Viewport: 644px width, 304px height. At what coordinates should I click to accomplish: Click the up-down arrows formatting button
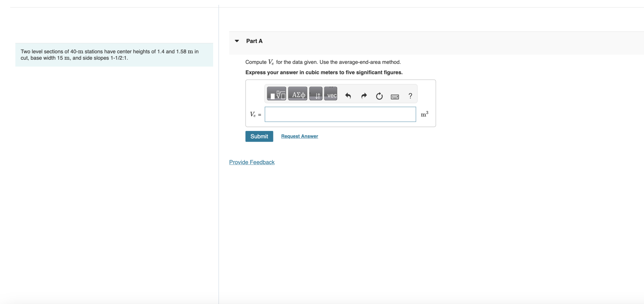[x=316, y=94]
